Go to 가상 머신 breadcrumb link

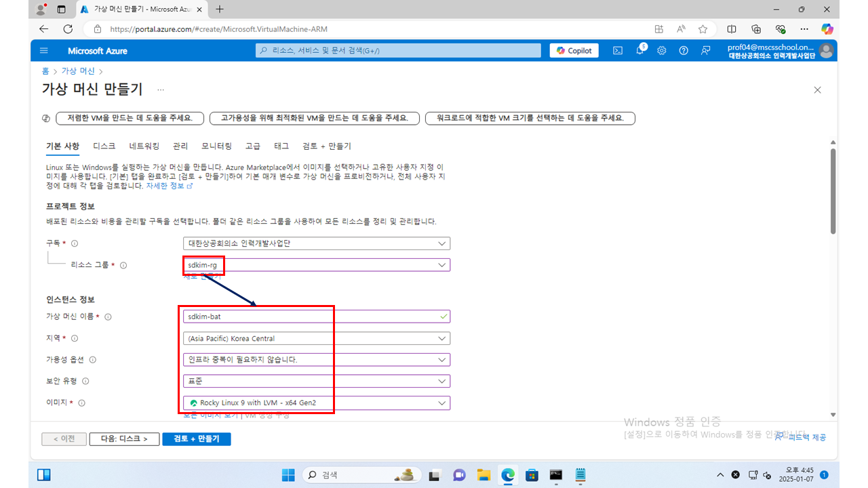click(x=78, y=70)
